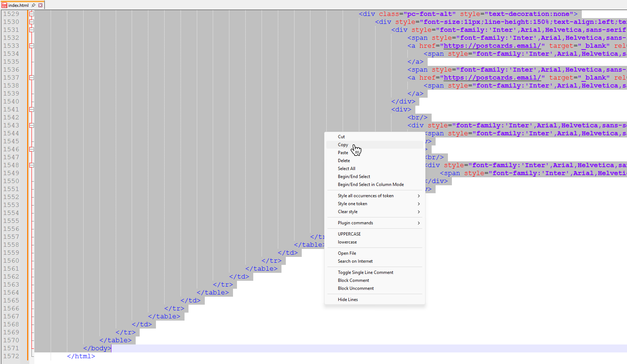Choose Cut from the context menu
Image resolution: width=627 pixels, height=364 pixels.
click(x=375, y=137)
